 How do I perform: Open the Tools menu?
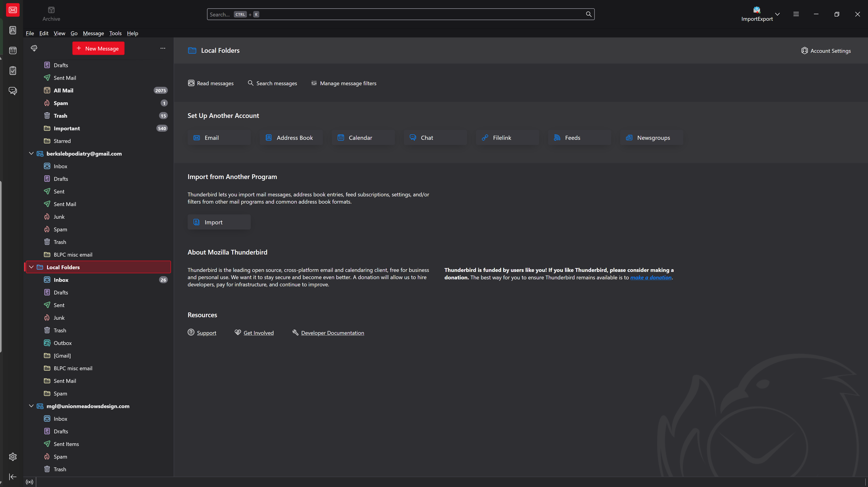click(115, 33)
